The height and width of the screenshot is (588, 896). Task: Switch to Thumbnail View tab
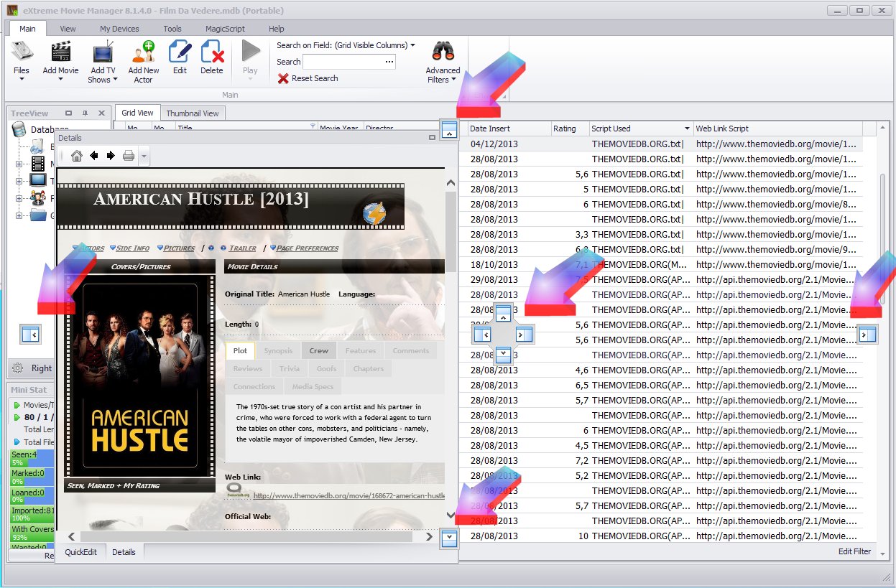click(x=192, y=113)
